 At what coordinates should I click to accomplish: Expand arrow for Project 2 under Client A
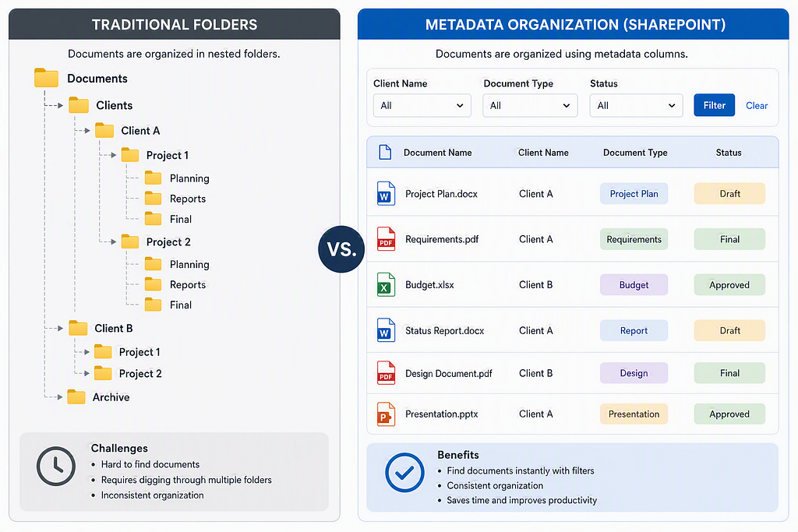click(114, 241)
